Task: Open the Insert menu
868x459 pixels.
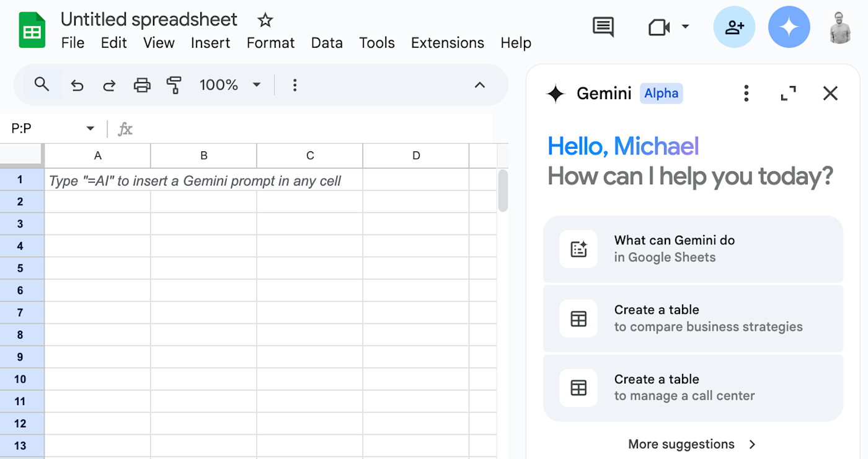Action: click(x=210, y=43)
